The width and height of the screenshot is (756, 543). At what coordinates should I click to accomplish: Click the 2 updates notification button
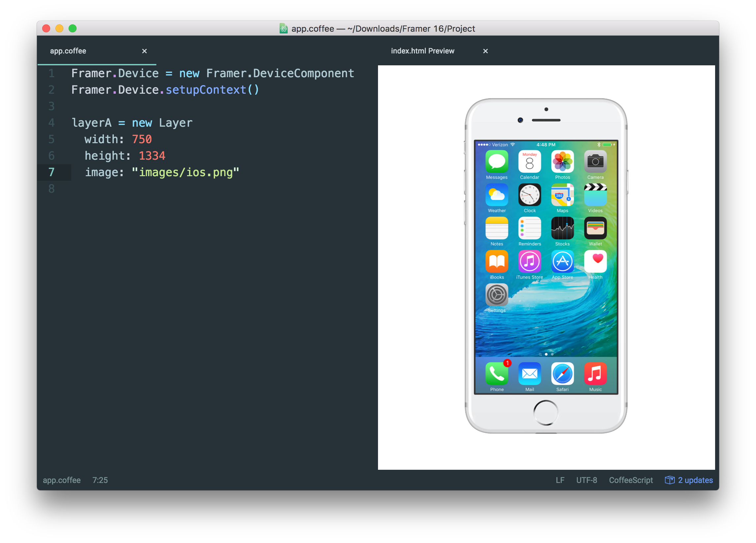690,480
